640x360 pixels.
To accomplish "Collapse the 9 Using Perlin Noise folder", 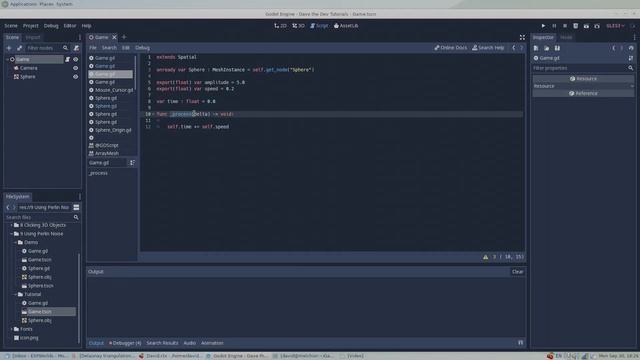I will [11, 234].
